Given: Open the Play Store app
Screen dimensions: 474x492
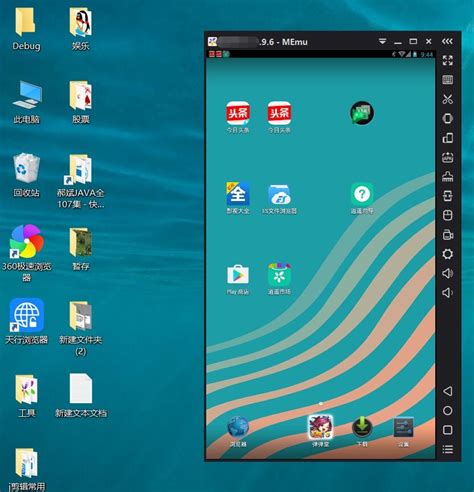Looking at the screenshot, I should (238, 279).
